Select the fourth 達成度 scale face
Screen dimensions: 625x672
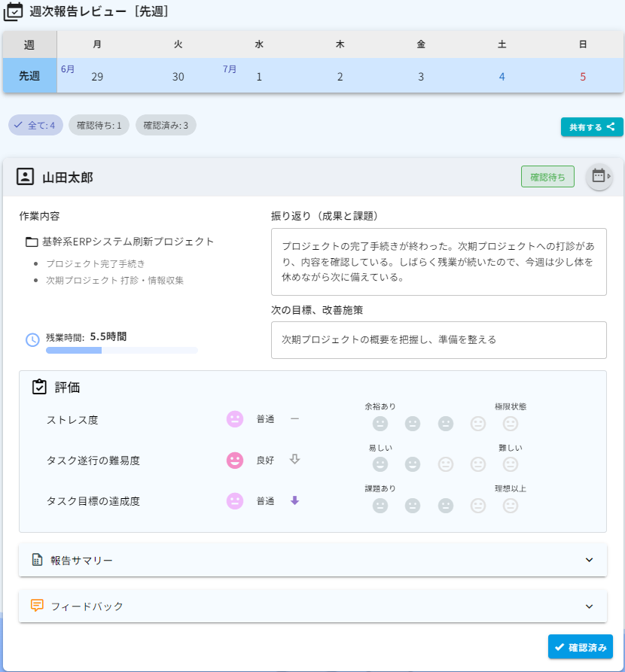[x=478, y=506]
